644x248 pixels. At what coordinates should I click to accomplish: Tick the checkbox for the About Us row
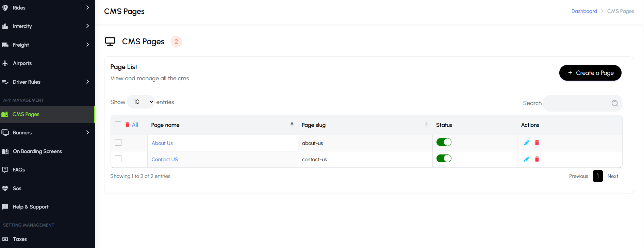118,143
